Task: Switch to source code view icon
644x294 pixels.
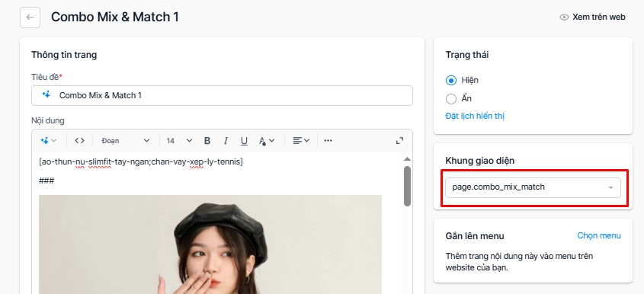Action: tap(80, 141)
